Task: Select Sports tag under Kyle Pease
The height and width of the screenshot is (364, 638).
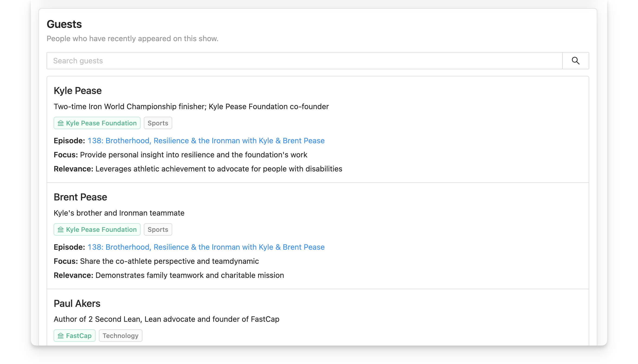Action: click(158, 123)
